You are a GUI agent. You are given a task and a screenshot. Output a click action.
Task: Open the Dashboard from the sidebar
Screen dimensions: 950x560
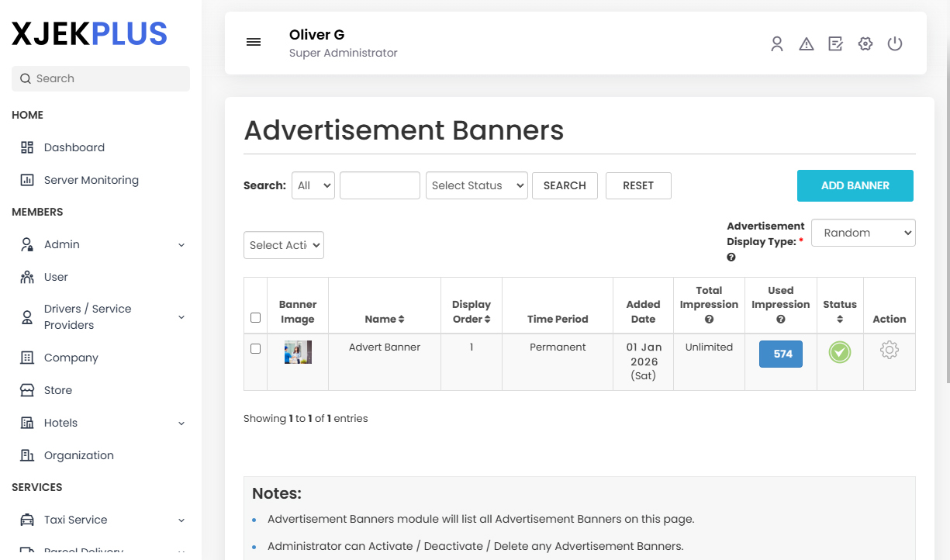pos(74,147)
